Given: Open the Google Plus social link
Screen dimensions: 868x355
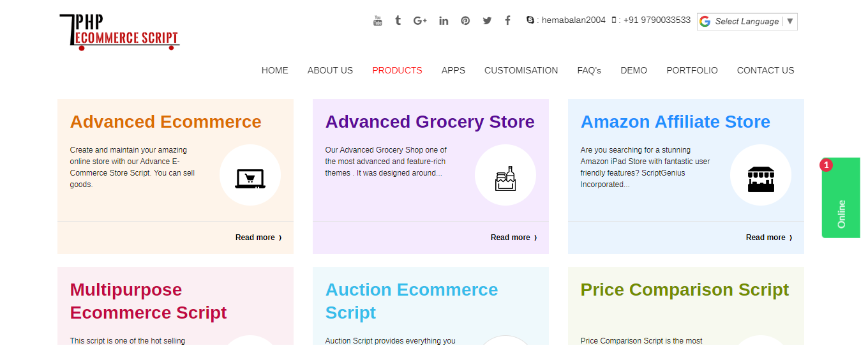Looking at the screenshot, I should coord(420,20).
